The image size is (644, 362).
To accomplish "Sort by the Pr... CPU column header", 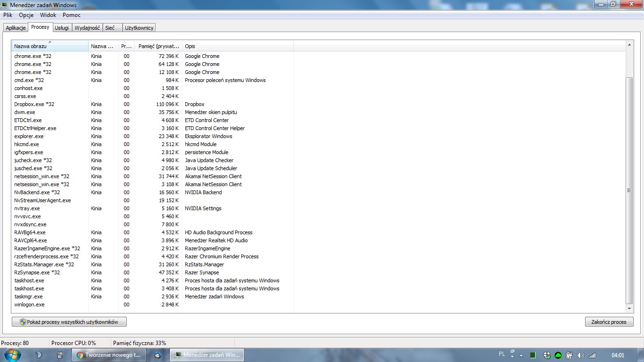I will click(126, 46).
